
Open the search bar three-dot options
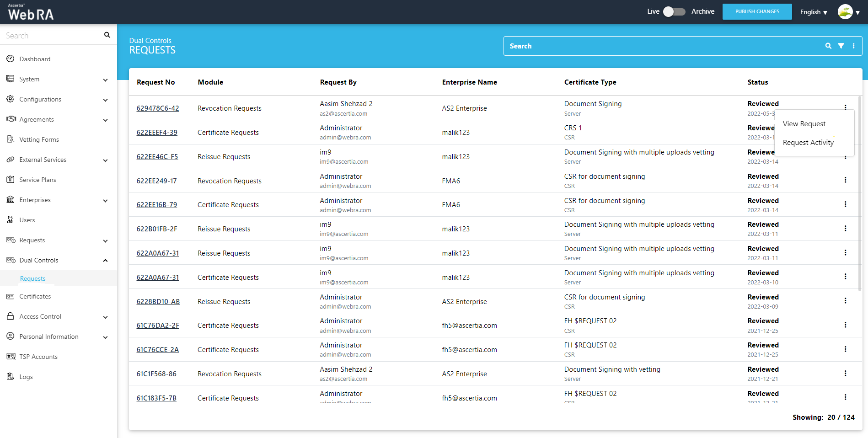pos(853,46)
